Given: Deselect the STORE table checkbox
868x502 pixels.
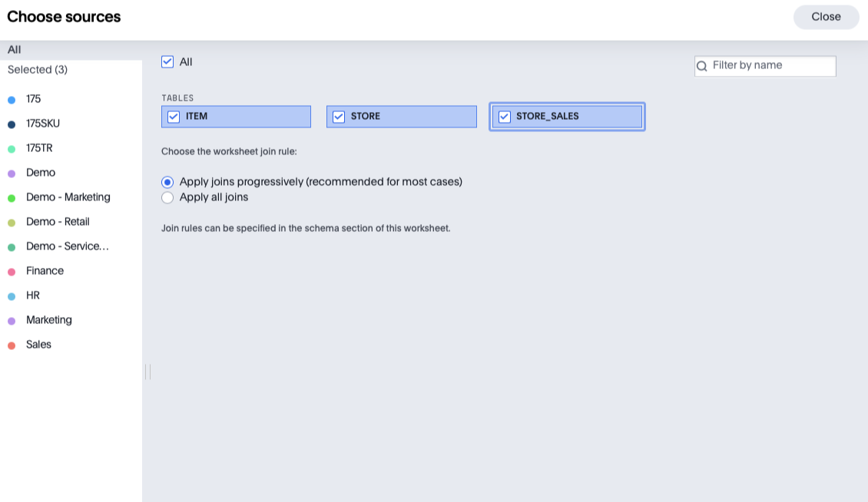Looking at the screenshot, I should coord(339,117).
